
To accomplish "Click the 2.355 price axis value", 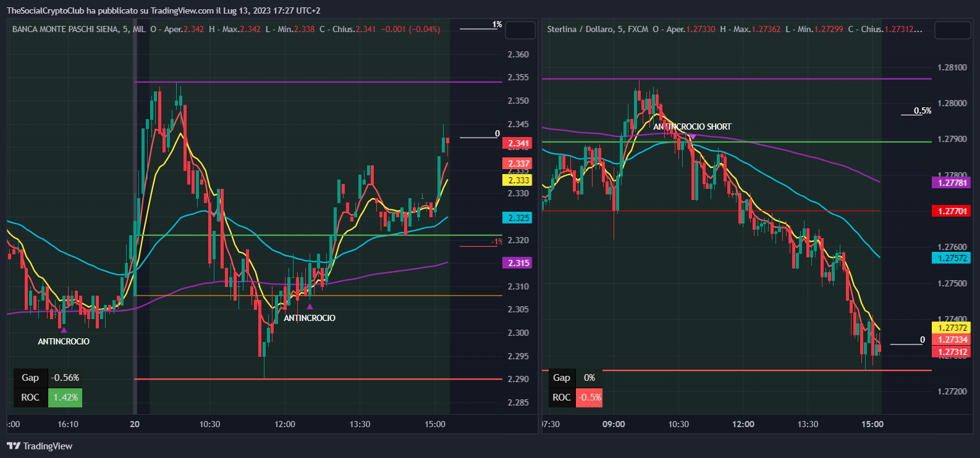I will (518, 77).
